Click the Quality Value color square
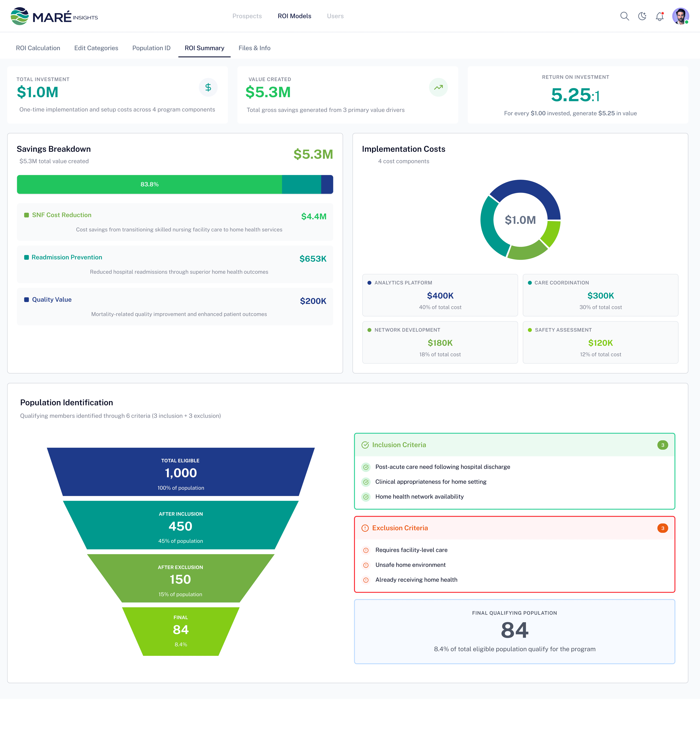 coord(26,300)
